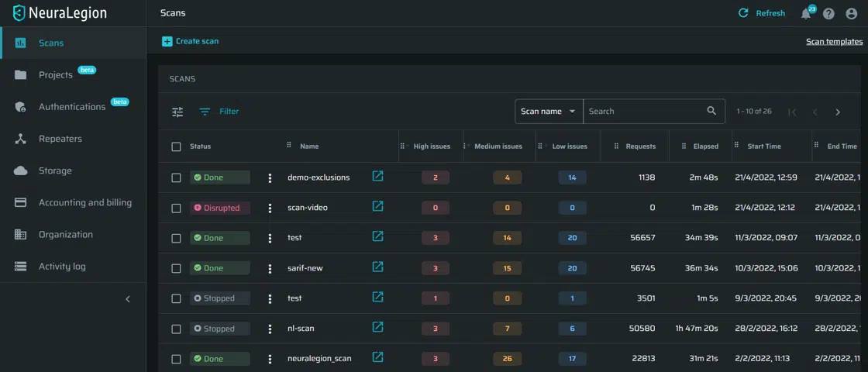Open the Projects sidebar section
Image resolution: width=868 pixels, height=372 pixels.
point(73,74)
